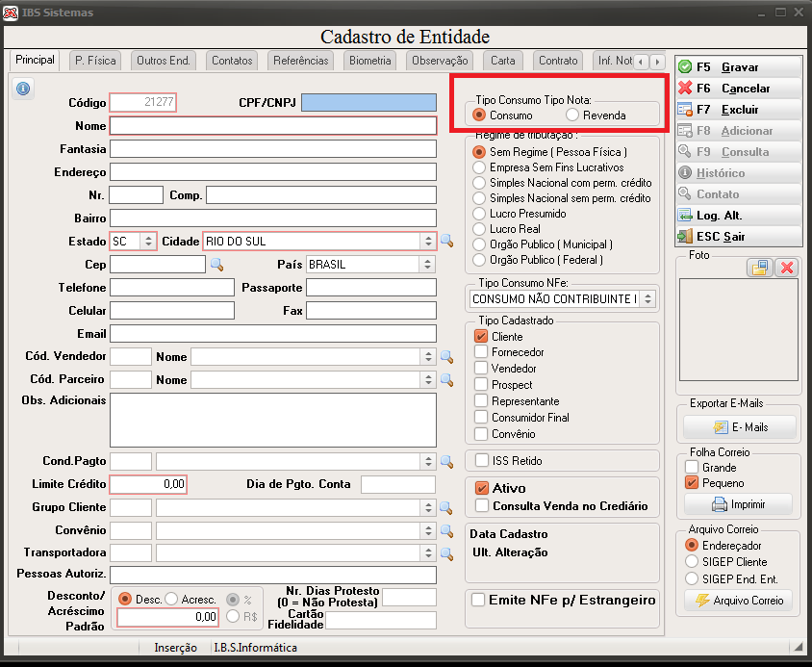Open lookup for Cód. Parceiro
Image resolution: width=812 pixels, height=667 pixels.
click(446, 380)
